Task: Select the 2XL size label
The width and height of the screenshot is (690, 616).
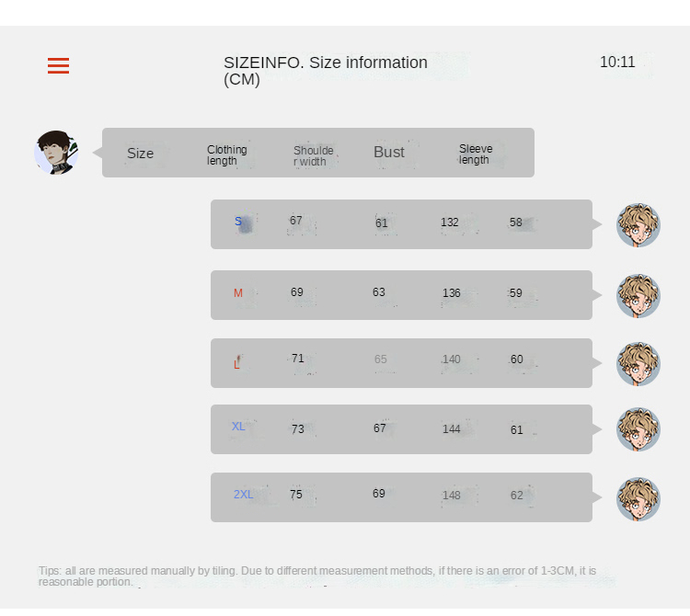Action: tap(243, 495)
